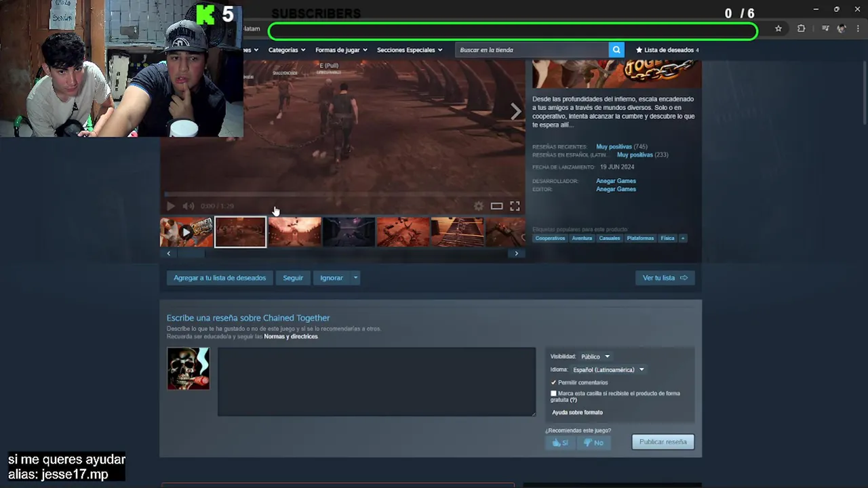This screenshot has width=868, height=488.
Task: Check the received product for free box
Action: 553,393
